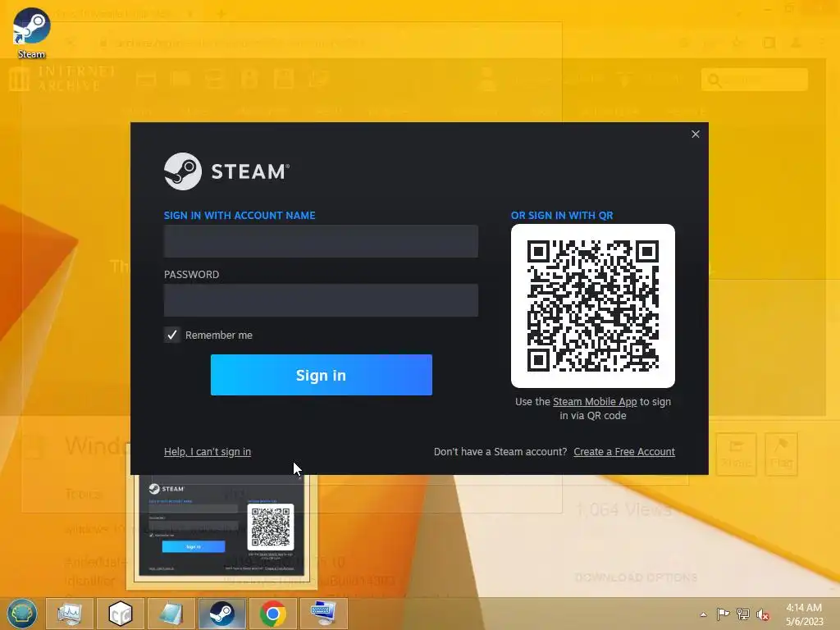Screen dimensions: 840x630
Task: Open Create a Free Account link
Action: coord(624,452)
